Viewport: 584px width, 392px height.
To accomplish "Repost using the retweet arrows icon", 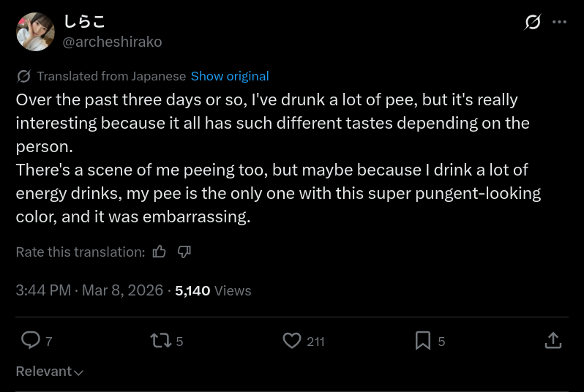I will click(160, 340).
